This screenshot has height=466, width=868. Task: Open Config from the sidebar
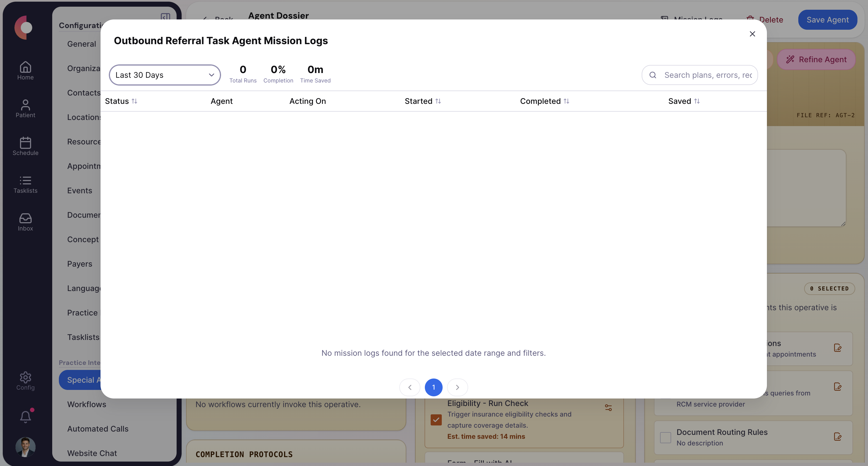(x=25, y=381)
